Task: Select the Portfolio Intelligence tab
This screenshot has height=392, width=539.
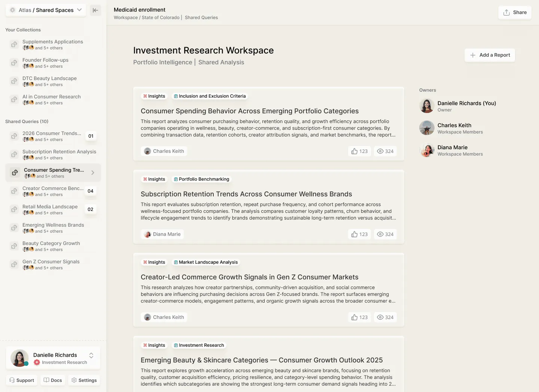Action: point(163,62)
